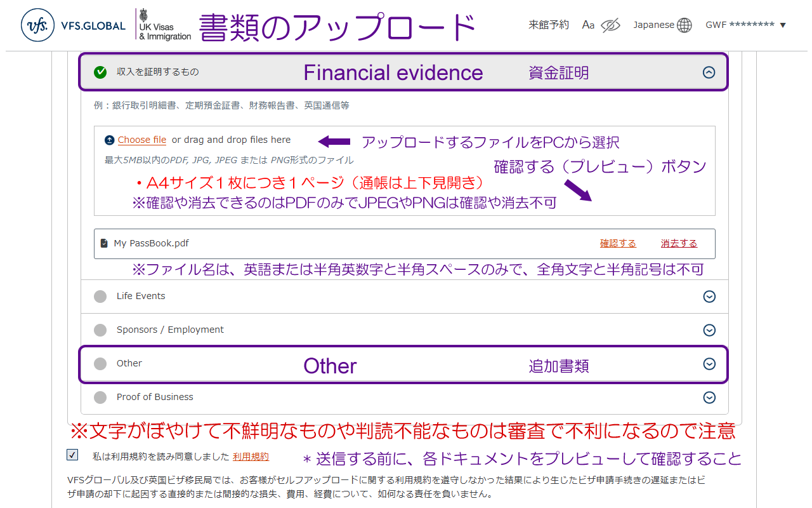Image resolution: width=812 pixels, height=508 pixels.
Task: Click 確認する to preview My PassBook.pdf
Action: click(618, 244)
